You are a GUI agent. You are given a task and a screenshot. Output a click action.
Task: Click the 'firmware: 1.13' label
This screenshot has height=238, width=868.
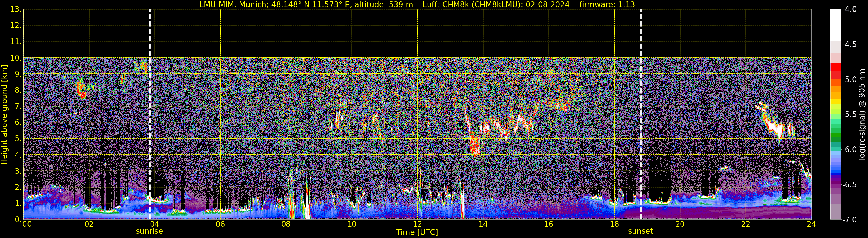607,5
